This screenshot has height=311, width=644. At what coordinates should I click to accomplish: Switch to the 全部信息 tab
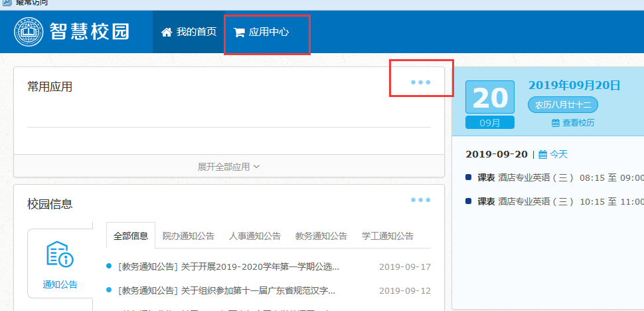point(131,236)
